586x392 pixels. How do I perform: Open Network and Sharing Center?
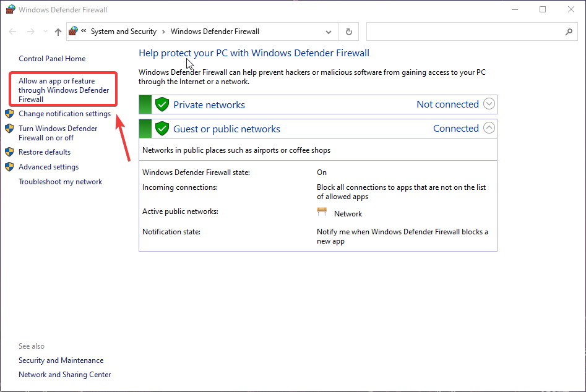point(64,374)
